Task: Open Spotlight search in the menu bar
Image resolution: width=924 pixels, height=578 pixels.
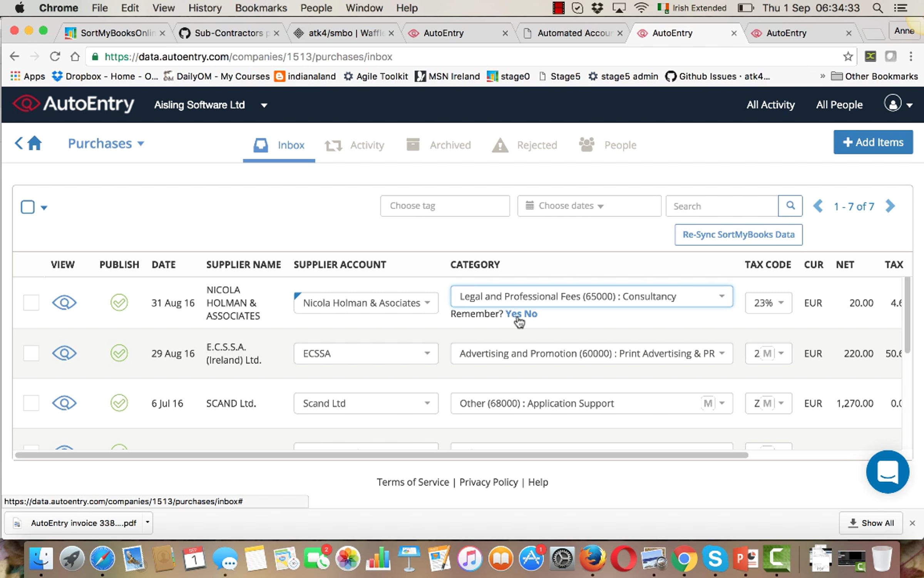Action: coord(877,8)
